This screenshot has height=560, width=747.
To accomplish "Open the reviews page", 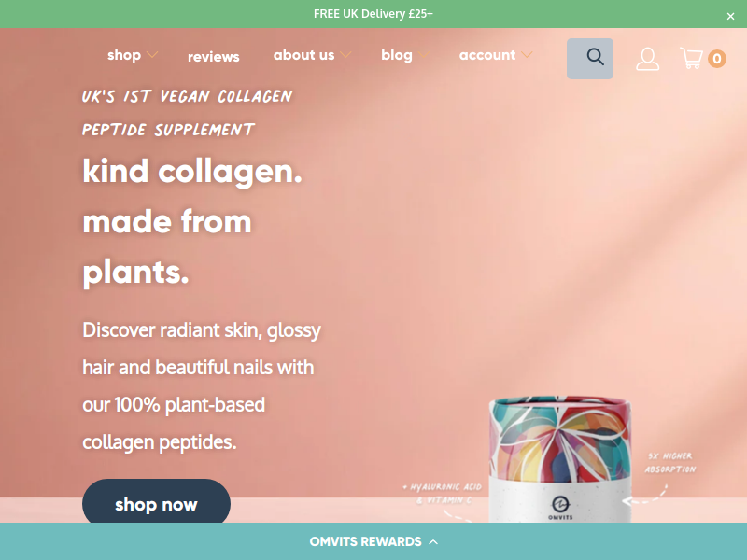I will pyautogui.click(x=214, y=57).
